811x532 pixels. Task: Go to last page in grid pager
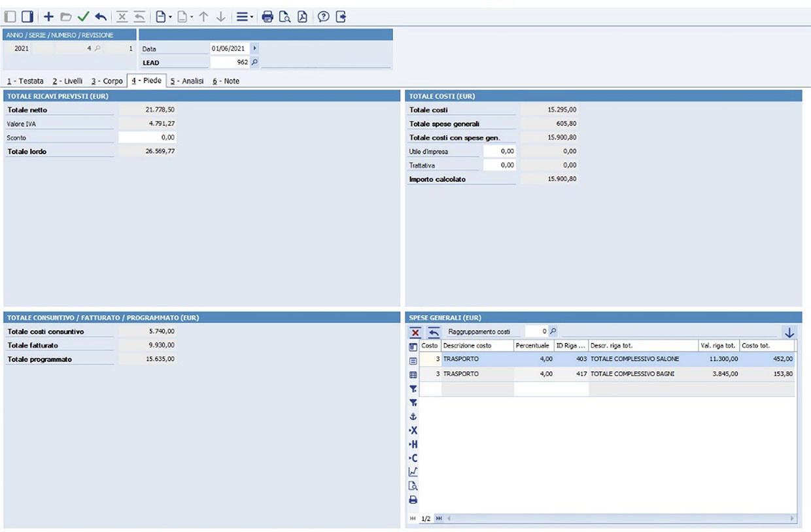439,518
